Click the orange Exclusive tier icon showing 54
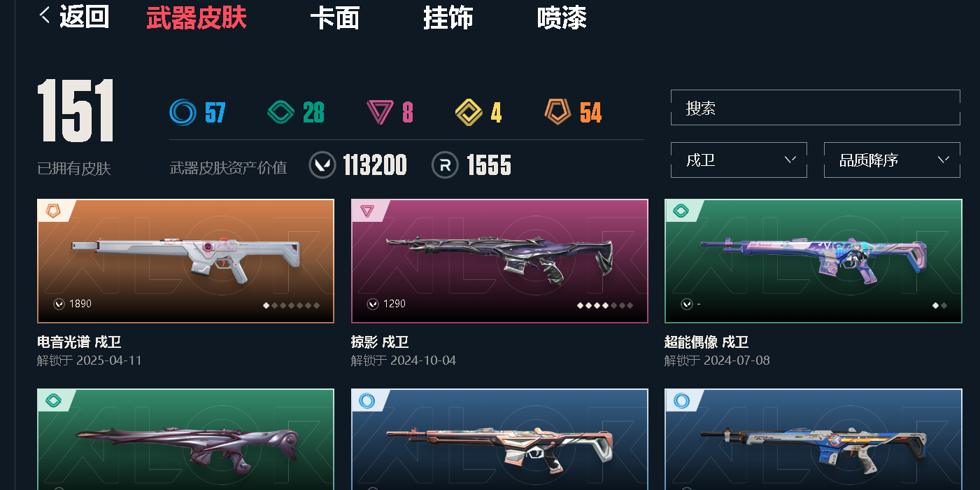Screen dimensions: 980x490 point(558,112)
